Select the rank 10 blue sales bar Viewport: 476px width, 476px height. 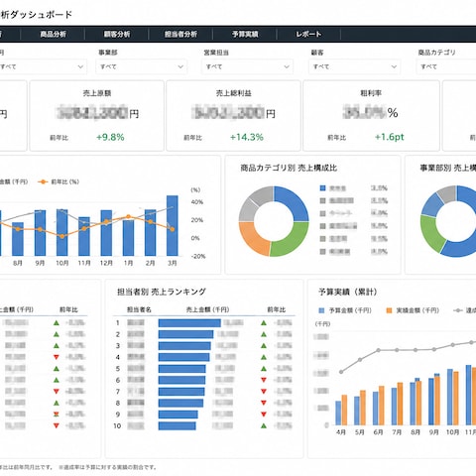pyautogui.click(x=177, y=425)
